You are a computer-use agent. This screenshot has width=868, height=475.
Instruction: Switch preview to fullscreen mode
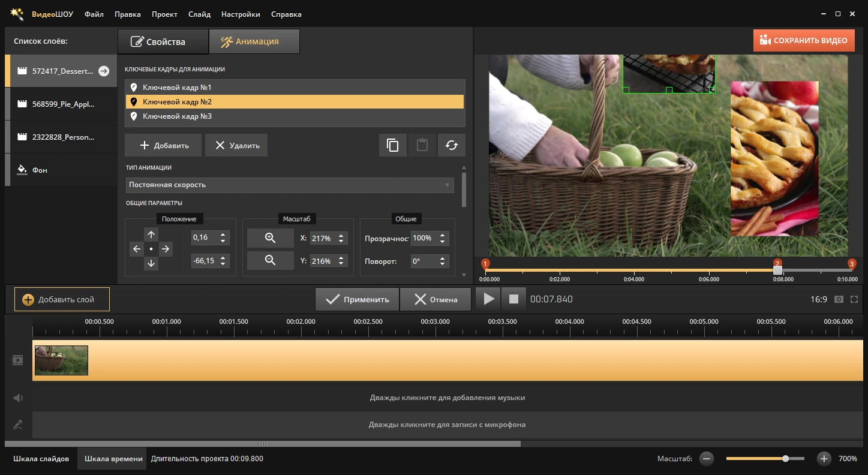(854, 299)
